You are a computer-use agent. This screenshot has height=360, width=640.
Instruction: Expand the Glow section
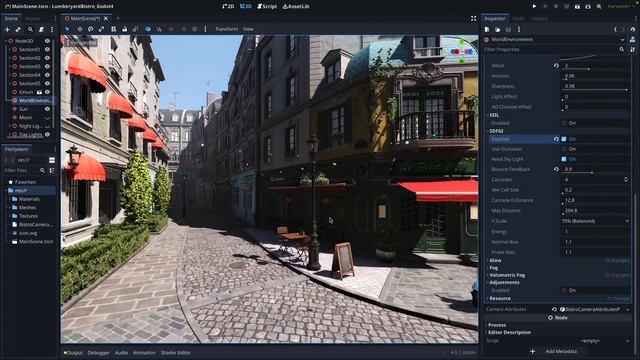click(496, 260)
